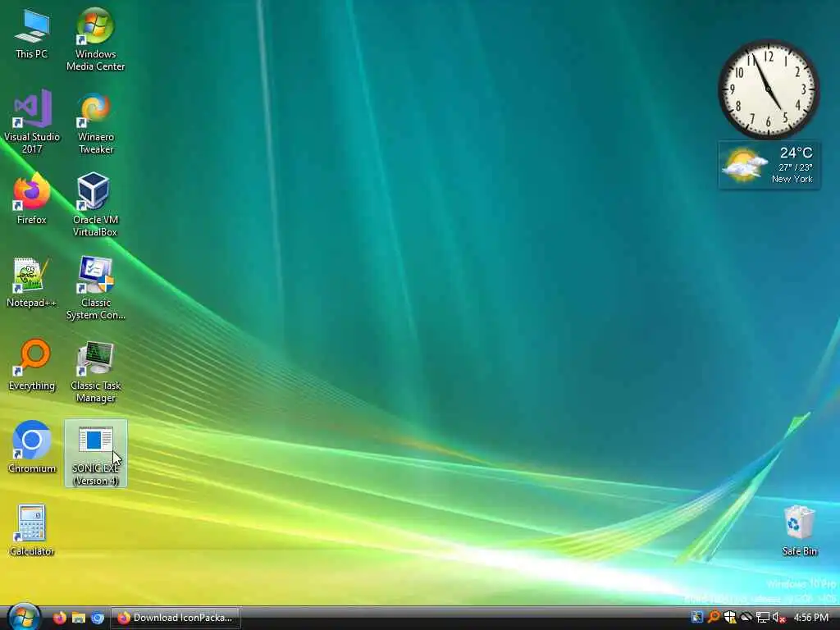Launch Firefox from the quick launch bar
The height and width of the screenshot is (630, 840).
(x=59, y=618)
